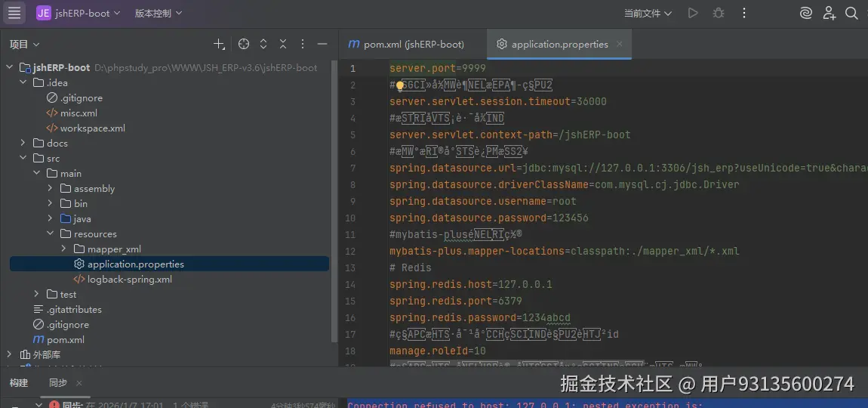Click the manage.roleId=10 line

pos(437,351)
